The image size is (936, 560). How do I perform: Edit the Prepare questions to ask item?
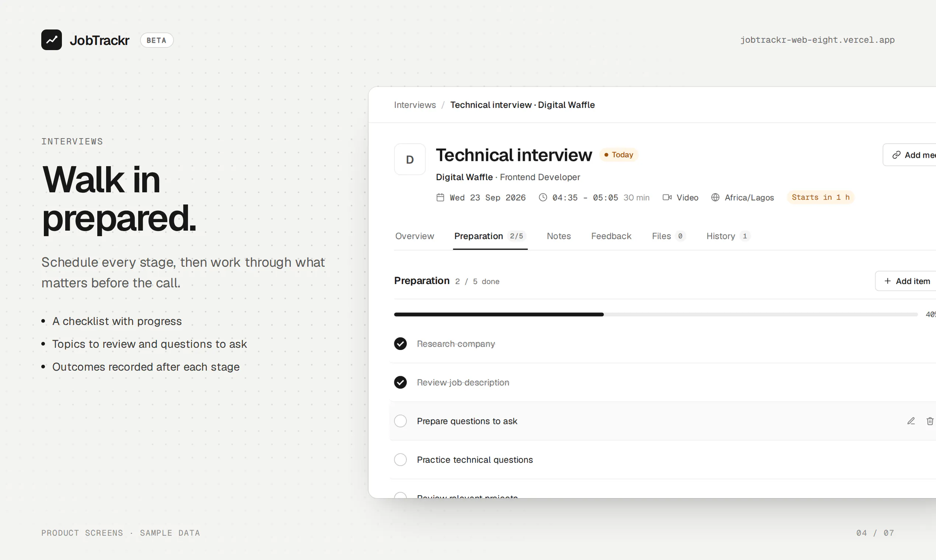tap(911, 421)
